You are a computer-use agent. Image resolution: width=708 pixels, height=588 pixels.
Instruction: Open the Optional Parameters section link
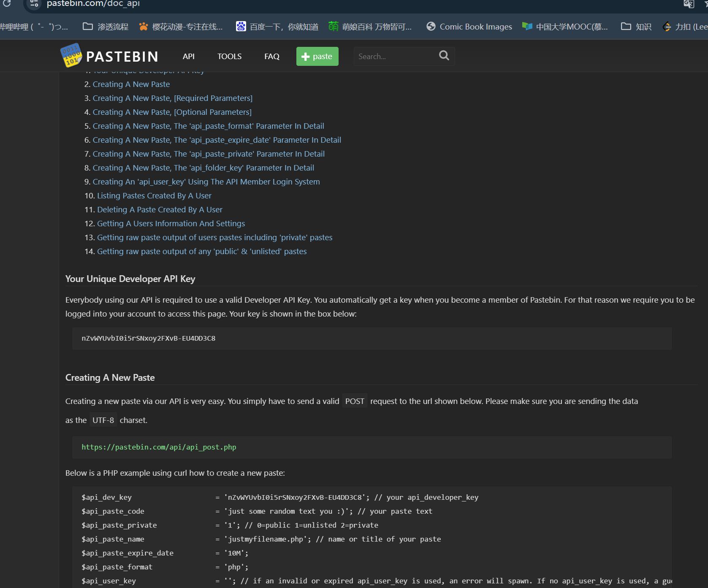pyautogui.click(x=172, y=112)
